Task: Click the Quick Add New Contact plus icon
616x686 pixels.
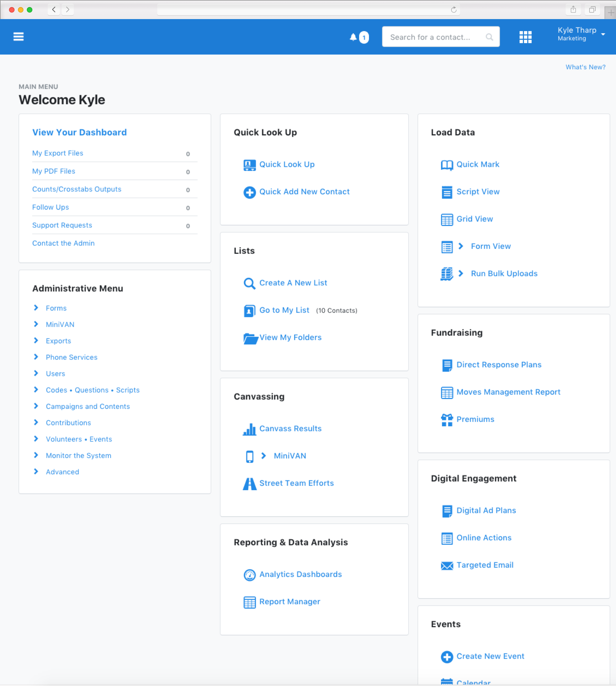Action: tap(249, 192)
